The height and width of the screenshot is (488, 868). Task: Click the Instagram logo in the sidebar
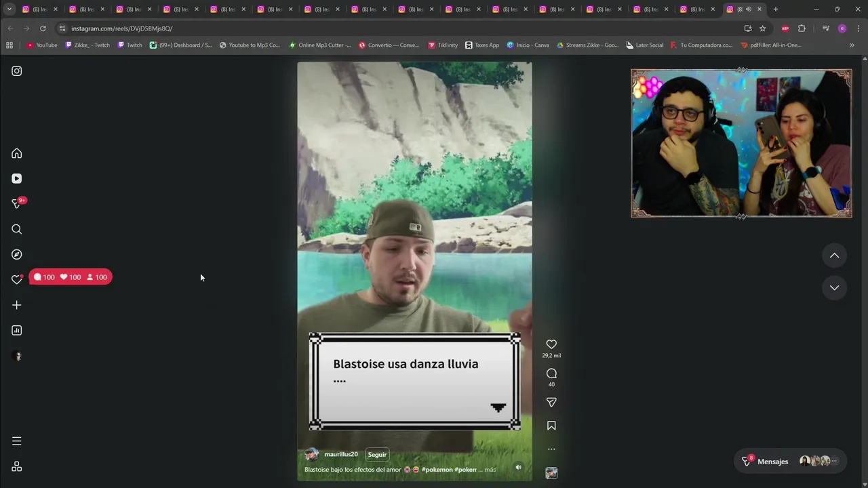(x=17, y=71)
